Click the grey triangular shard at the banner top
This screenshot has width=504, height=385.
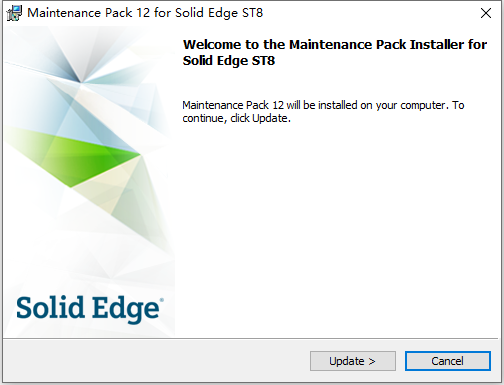click(78, 55)
